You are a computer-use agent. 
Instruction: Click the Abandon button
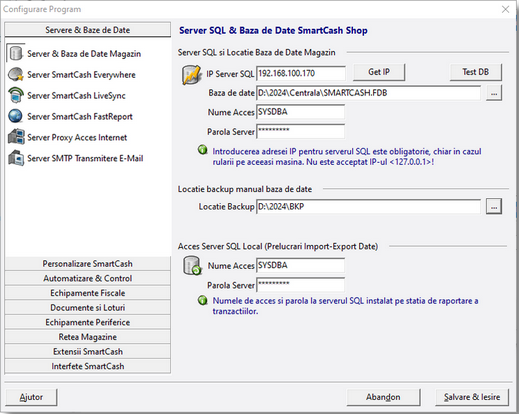coord(383,397)
